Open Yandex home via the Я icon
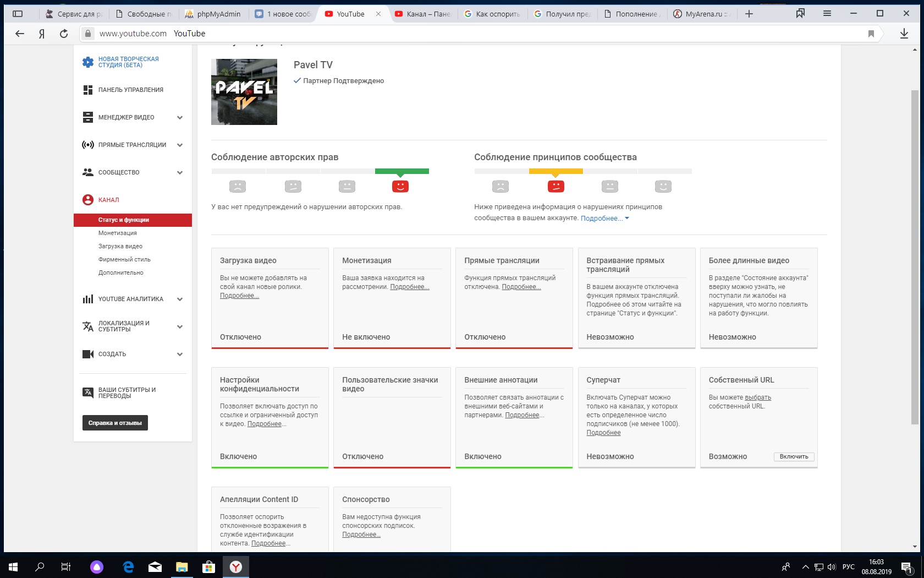The height and width of the screenshot is (578, 924). click(42, 34)
